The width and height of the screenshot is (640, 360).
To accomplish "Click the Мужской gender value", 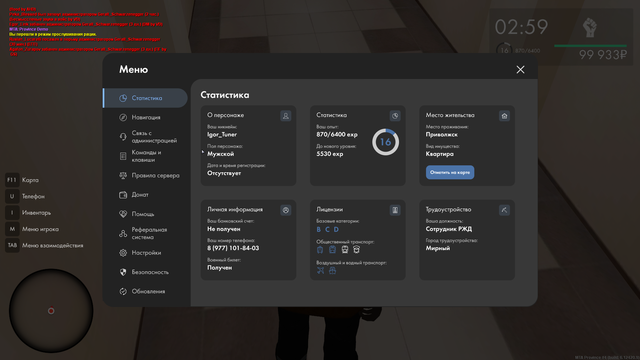I will tap(220, 154).
